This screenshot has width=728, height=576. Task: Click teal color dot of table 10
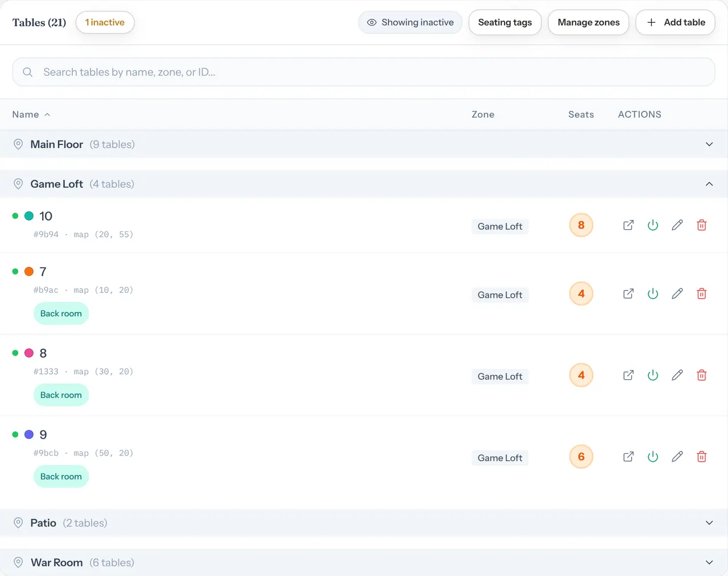[29, 216]
